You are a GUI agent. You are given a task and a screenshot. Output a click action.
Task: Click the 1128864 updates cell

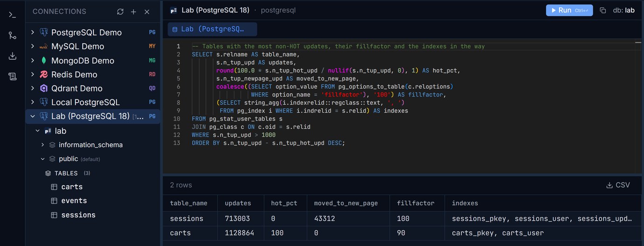click(241, 232)
